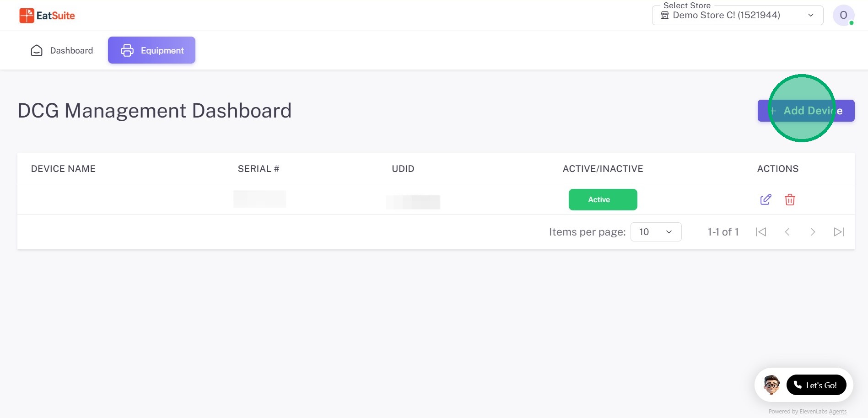Go to the previous page arrow
Image resolution: width=868 pixels, height=418 pixels.
pyautogui.click(x=787, y=232)
